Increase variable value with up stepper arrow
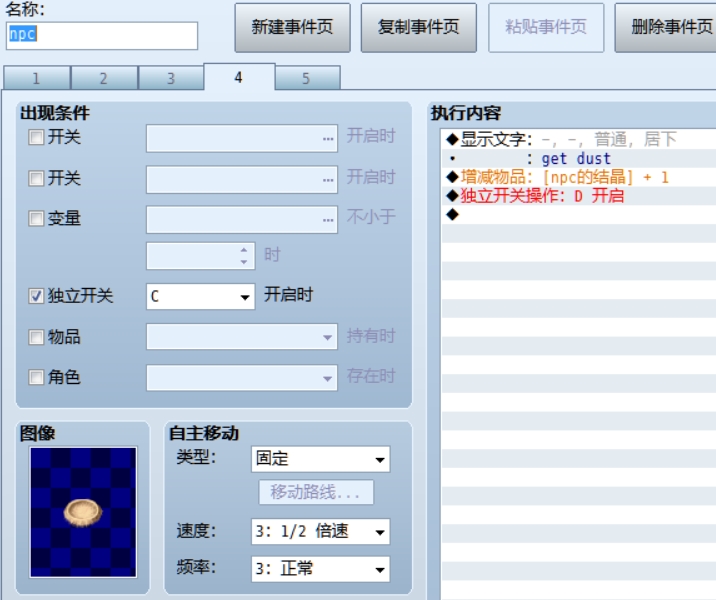The height and width of the screenshot is (600, 716). [x=244, y=250]
